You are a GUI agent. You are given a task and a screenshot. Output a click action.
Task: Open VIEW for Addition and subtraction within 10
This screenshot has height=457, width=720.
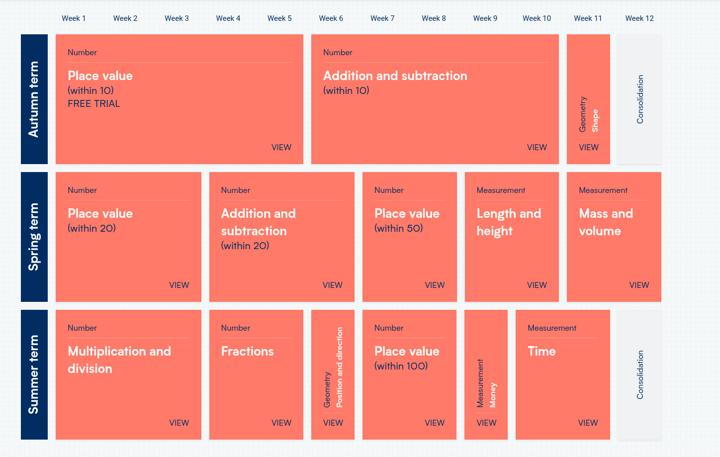tap(537, 147)
